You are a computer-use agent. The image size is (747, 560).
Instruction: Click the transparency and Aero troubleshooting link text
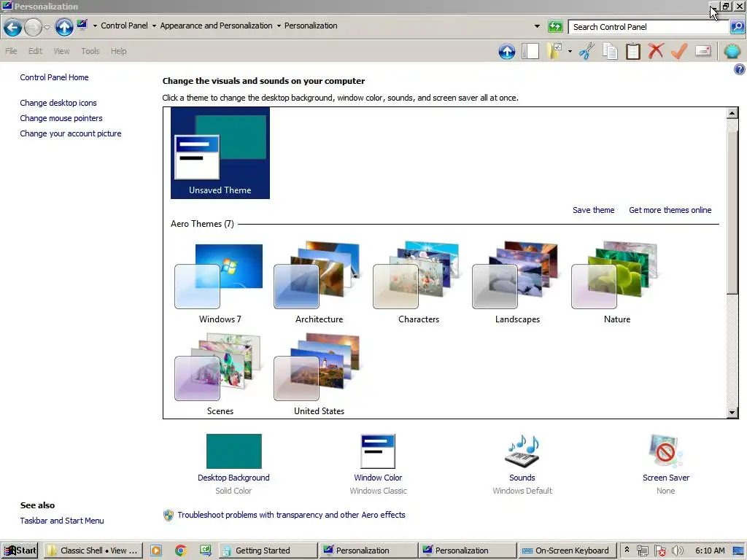291,515
